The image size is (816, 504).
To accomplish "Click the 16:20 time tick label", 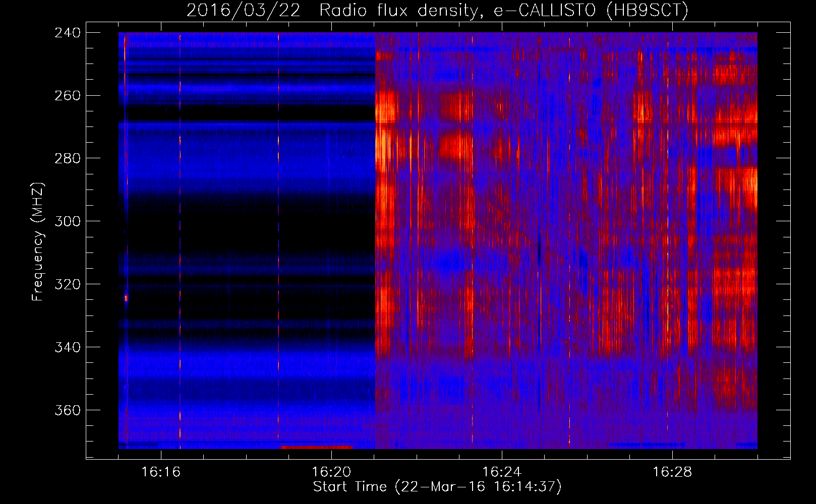I will [331, 472].
